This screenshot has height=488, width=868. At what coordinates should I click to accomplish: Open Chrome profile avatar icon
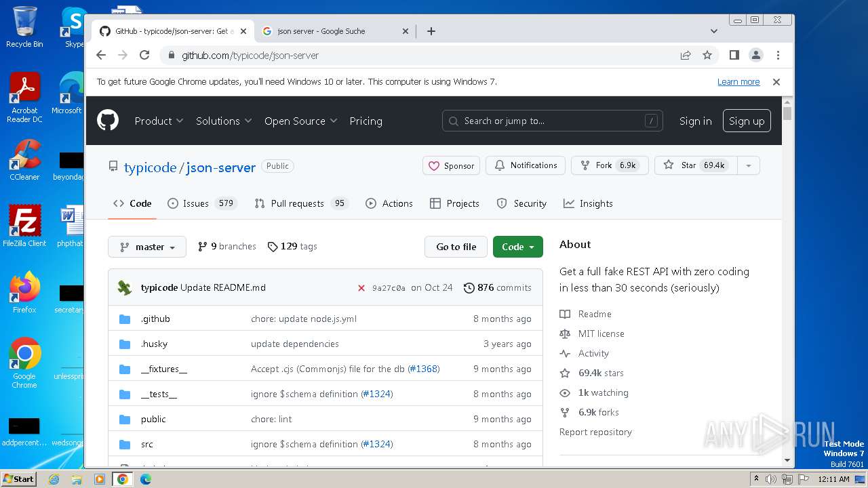(x=755, y=55)
